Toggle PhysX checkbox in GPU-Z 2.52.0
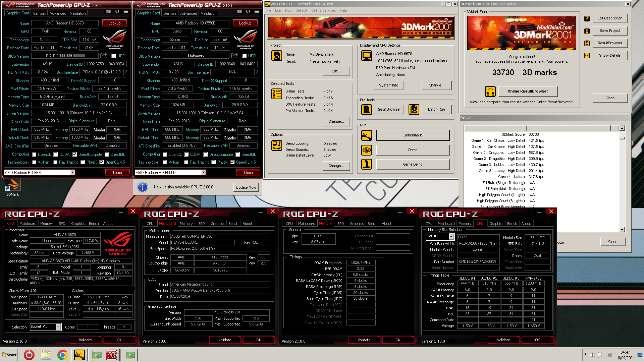The image size is (644, 362). (213, 162)
